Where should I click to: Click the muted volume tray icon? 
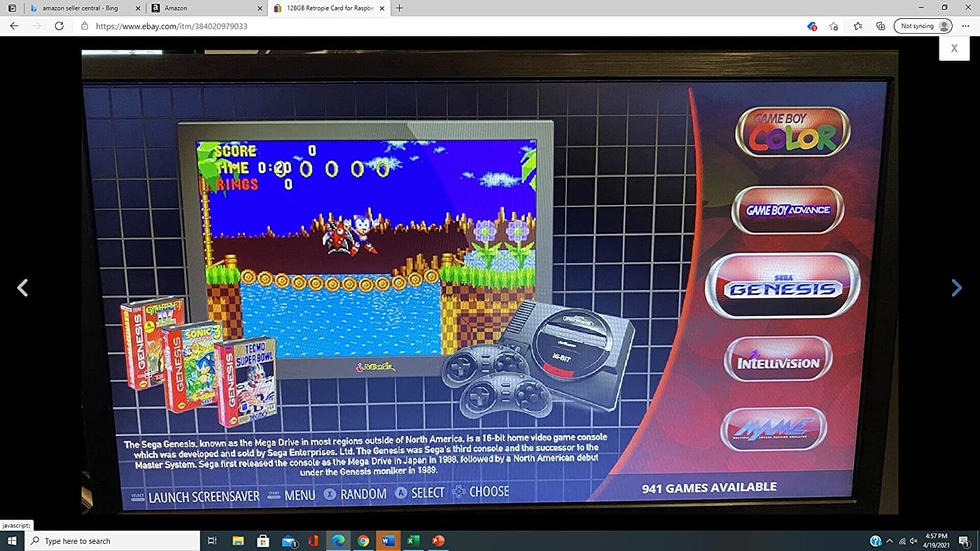coord(913,541)
